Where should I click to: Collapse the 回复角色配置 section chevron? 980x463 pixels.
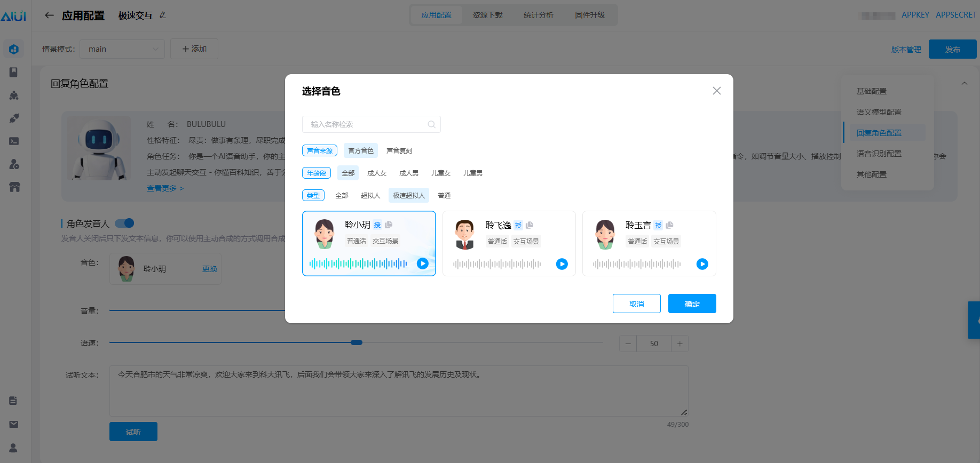[965, 83]
